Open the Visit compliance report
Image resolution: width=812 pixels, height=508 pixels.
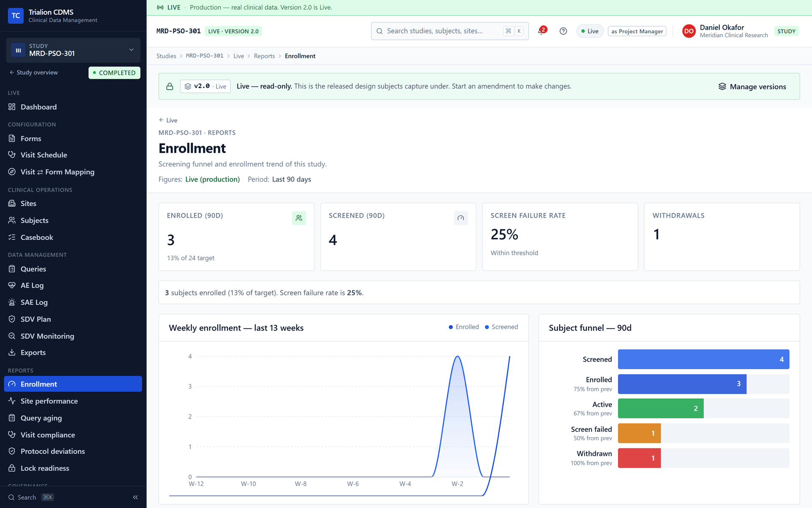click(73, 435)
